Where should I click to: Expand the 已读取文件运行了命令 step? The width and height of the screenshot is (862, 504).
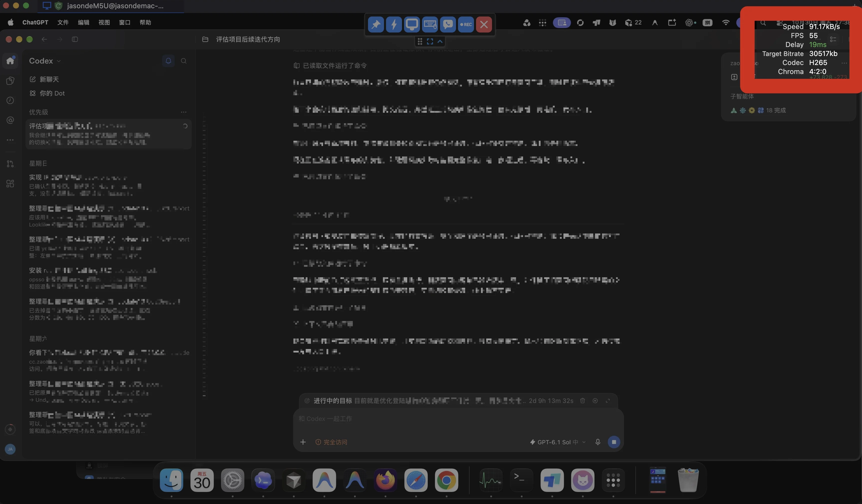click(x=330, y=66)
